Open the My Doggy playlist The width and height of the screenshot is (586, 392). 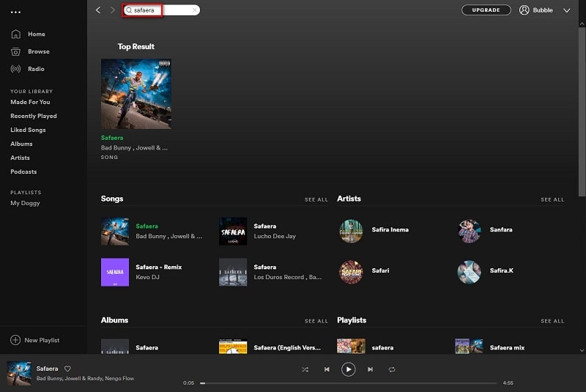click(x=25, y=203)
